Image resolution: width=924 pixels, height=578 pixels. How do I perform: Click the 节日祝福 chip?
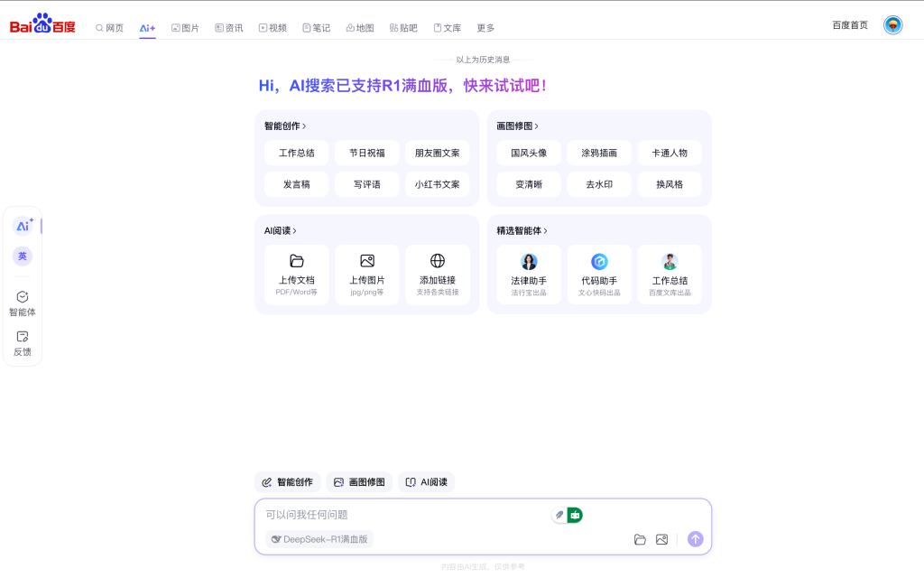(x=367, y=153)
